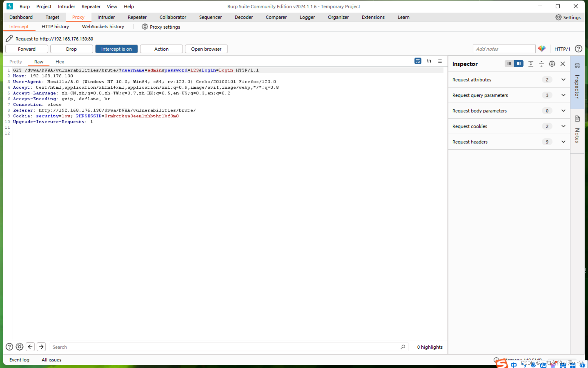Open Proxy settings

click(161, 27)
